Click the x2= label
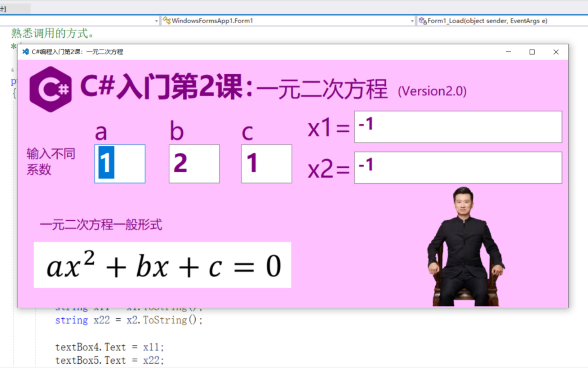The height and width of the screenshot is (368, 588). 329,169
